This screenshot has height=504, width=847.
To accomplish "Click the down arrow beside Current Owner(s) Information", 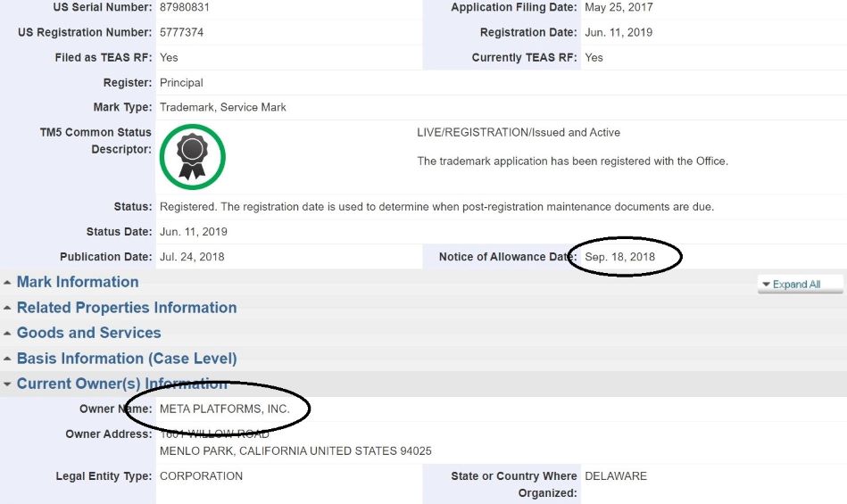I will [x=7, y=384].
